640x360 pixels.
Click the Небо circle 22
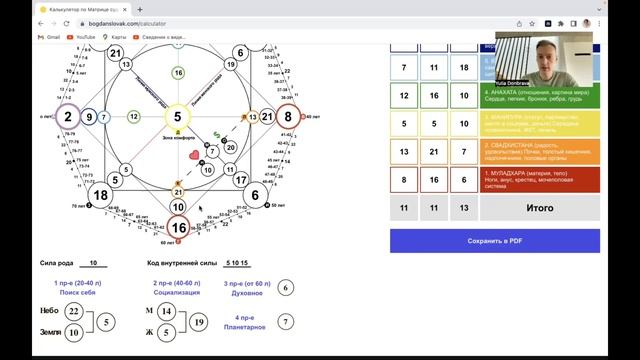(x=74, y=311)
